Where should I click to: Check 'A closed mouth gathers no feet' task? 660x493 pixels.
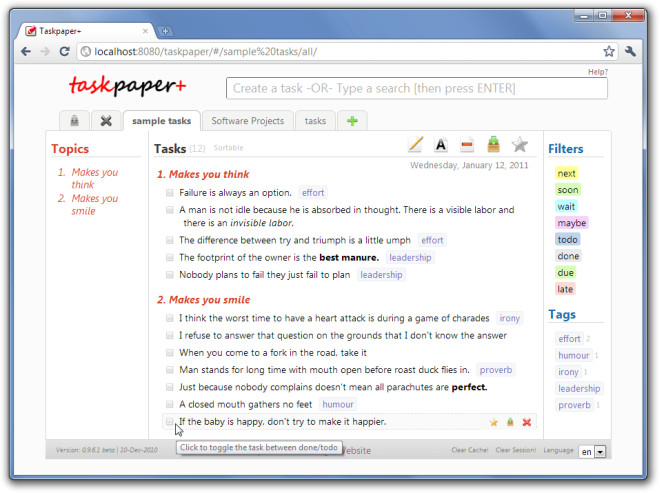point(170,404)
